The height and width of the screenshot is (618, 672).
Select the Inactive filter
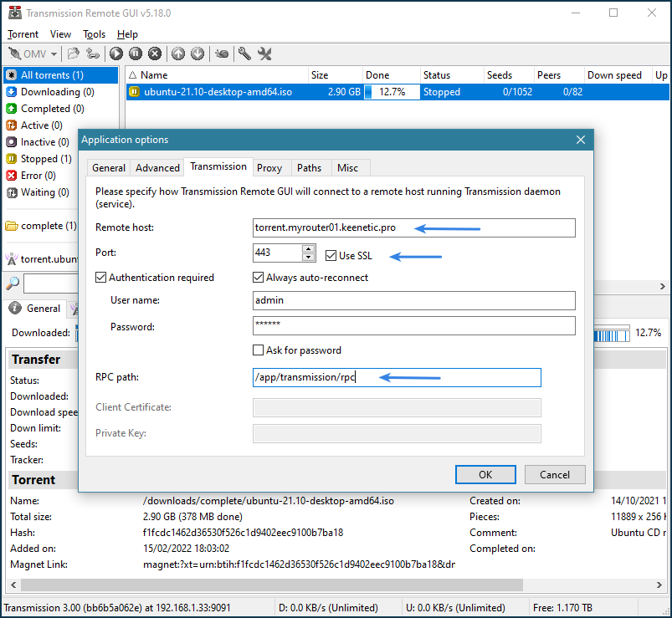point(38,142)
